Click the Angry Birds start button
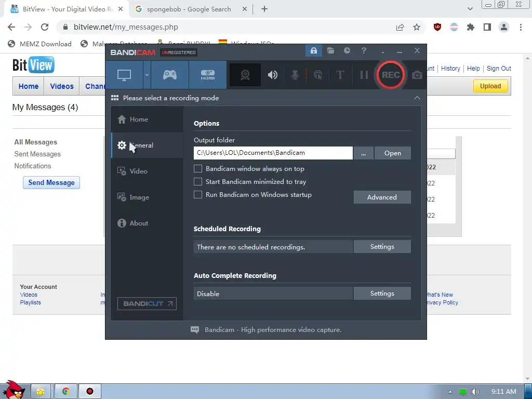 click(x=14, y=390)
